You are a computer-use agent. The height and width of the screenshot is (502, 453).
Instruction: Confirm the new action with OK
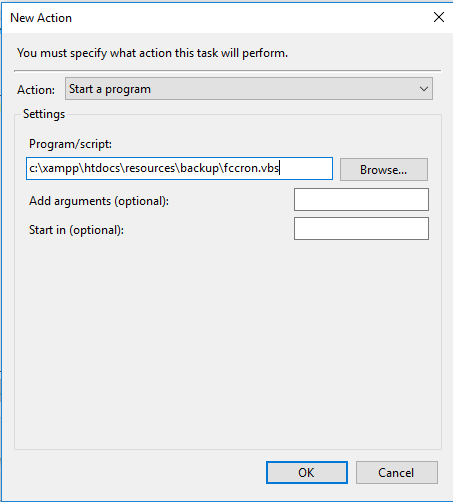click(307, 472)
